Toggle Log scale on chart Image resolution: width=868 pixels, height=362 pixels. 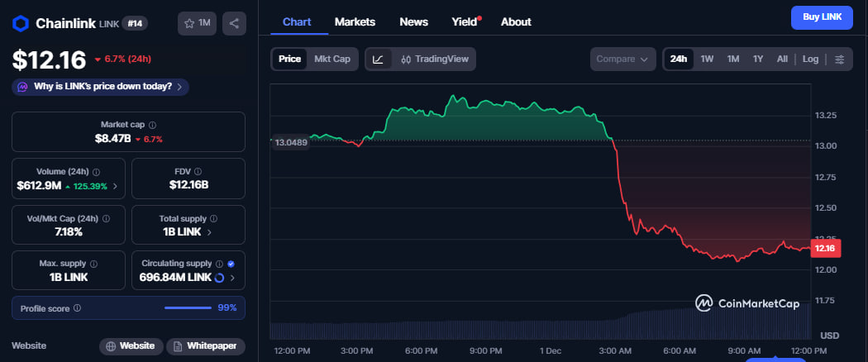pyautogui.click(x=810, y=60)
